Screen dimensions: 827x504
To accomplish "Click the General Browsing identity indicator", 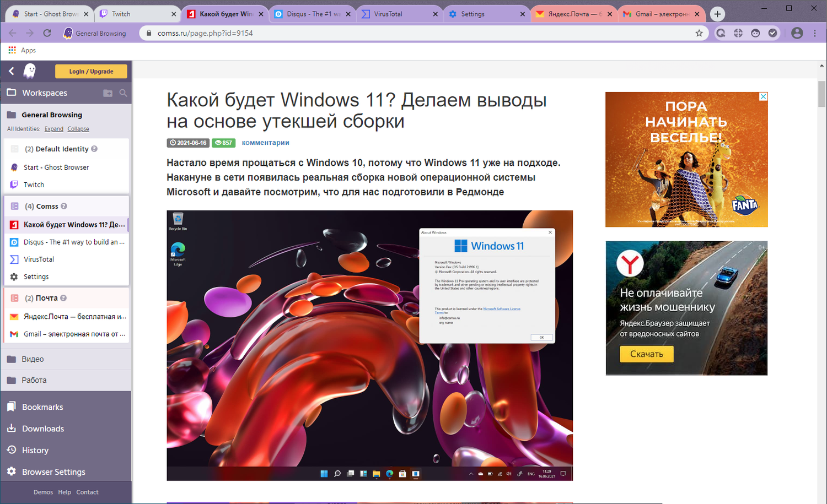I will 95,33.
